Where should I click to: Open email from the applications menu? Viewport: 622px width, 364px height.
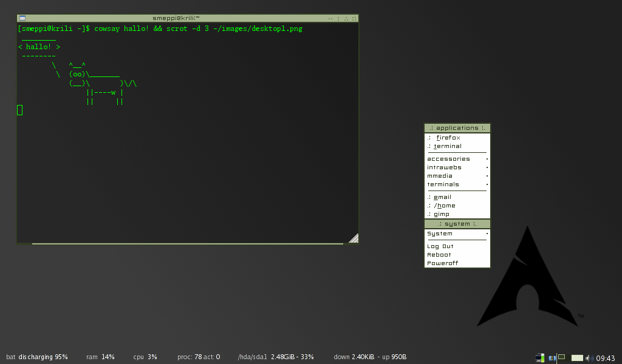point(457,197)
